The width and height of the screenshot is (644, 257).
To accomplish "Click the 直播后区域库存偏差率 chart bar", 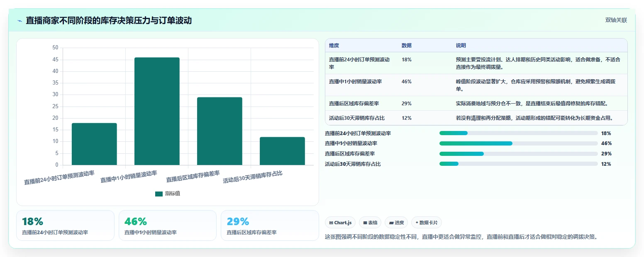I will pos(220,131).
